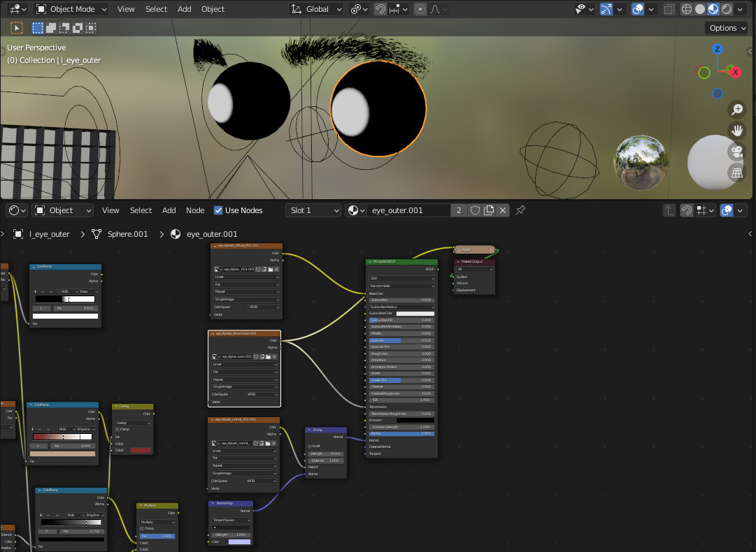Unlink material with X button

point(503,210)
